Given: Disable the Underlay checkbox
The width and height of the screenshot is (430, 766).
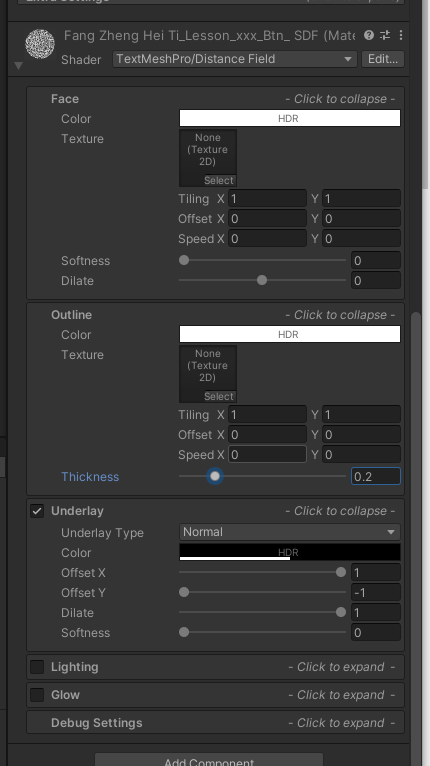Looking at the screenshot, I should coord(37,511).
